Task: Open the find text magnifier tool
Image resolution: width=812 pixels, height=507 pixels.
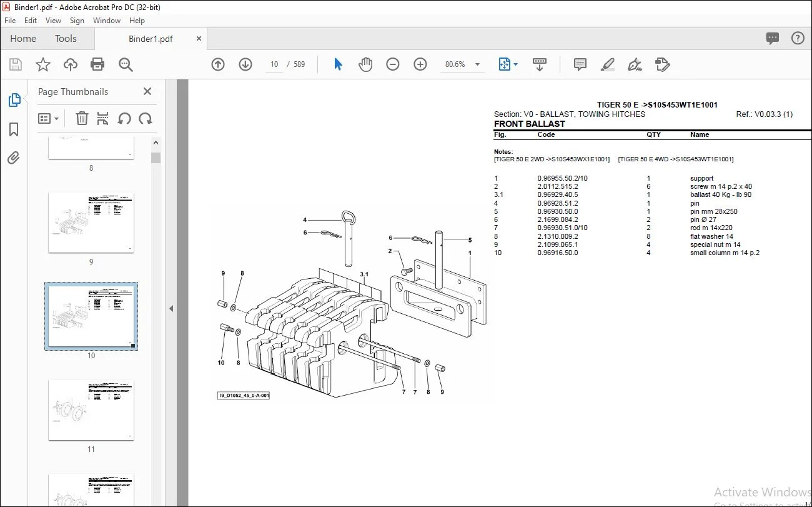Action: 126,64
